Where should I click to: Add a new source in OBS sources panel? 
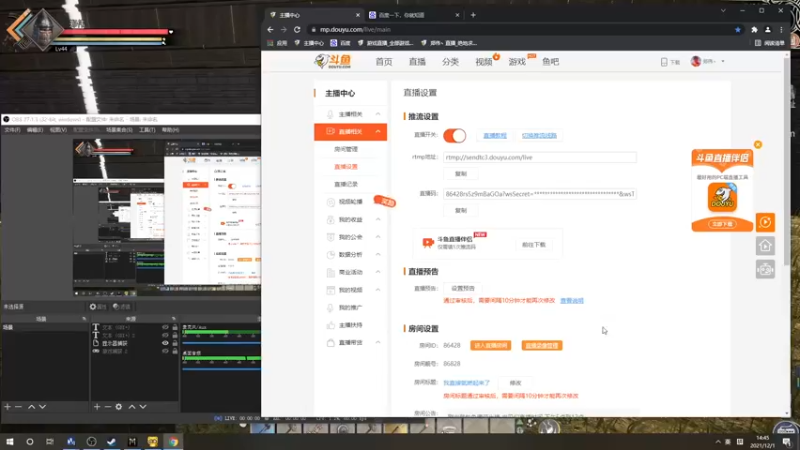tap(97, 407)
